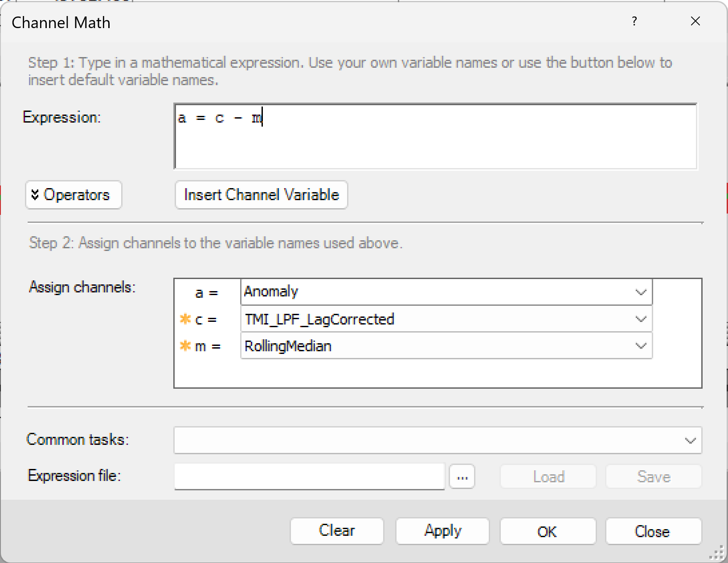Click the Help question mark icon

tap(634, 21)
